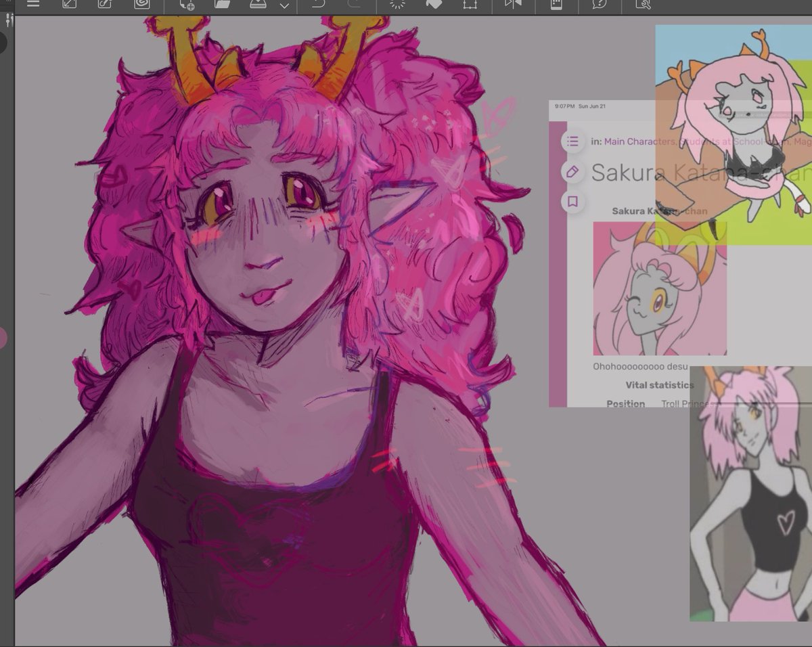The height and width of the screenshot is (647, 812).
Task: Create a new canvas file
Action: click(x=187, y=4)
